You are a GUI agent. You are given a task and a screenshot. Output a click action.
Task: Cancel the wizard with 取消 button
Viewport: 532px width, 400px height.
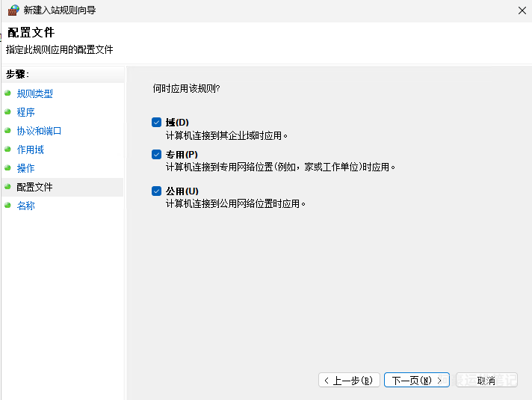[x=486, y=381]
